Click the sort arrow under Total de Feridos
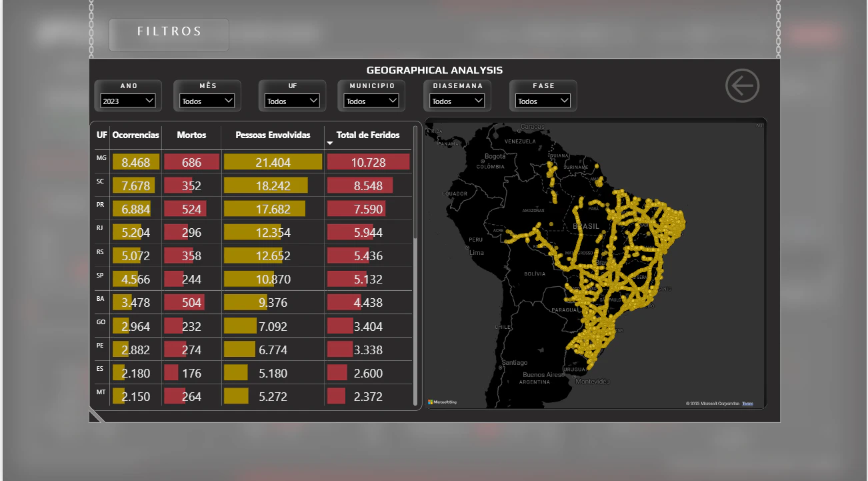868x481 pixels. (329, 143)
